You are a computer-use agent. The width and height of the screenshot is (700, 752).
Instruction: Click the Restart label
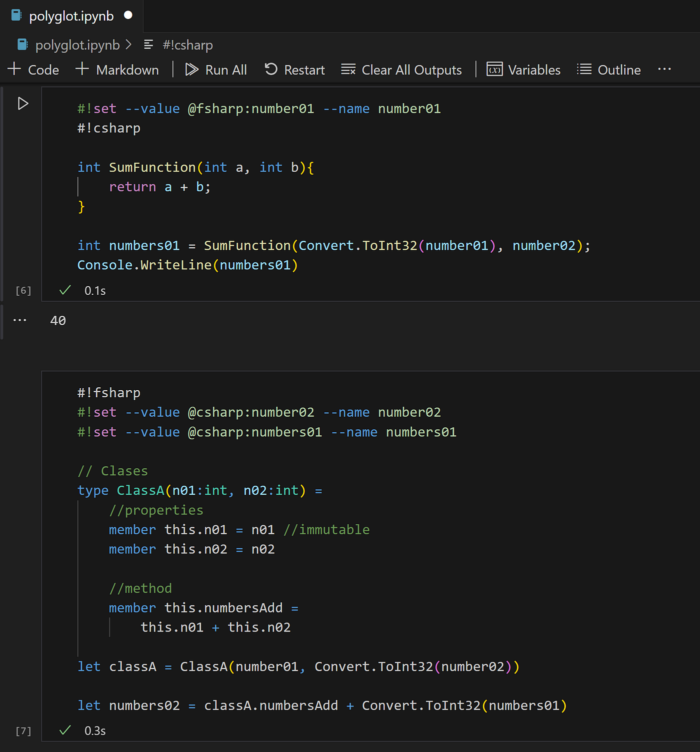pos(304,70)
